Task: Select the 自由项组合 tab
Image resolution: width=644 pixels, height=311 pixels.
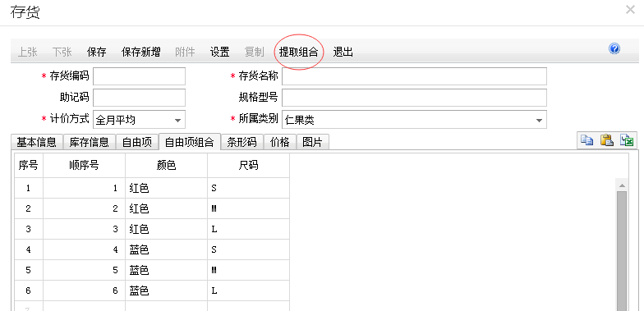Action: click(x=190, y=143)
